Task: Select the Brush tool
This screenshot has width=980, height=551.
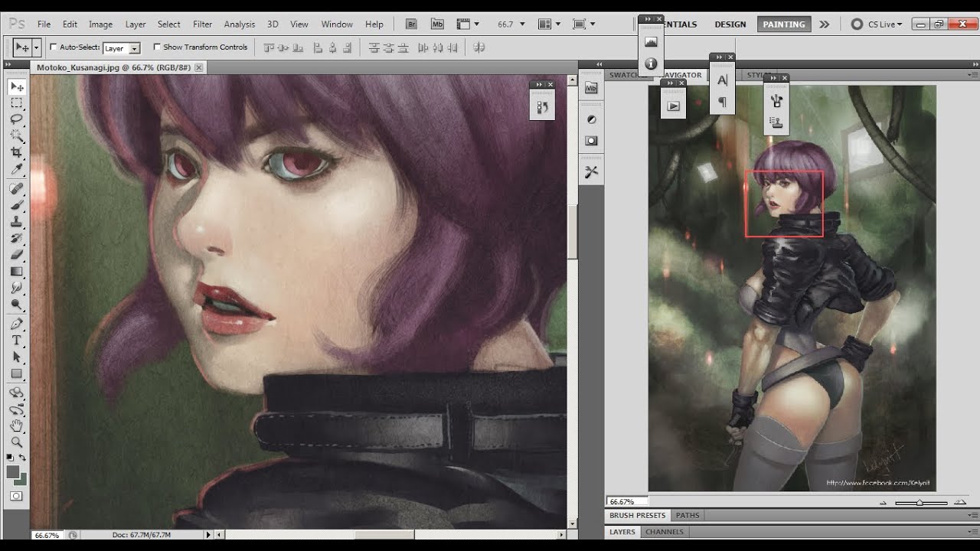Action: click(x=16, y=205)
